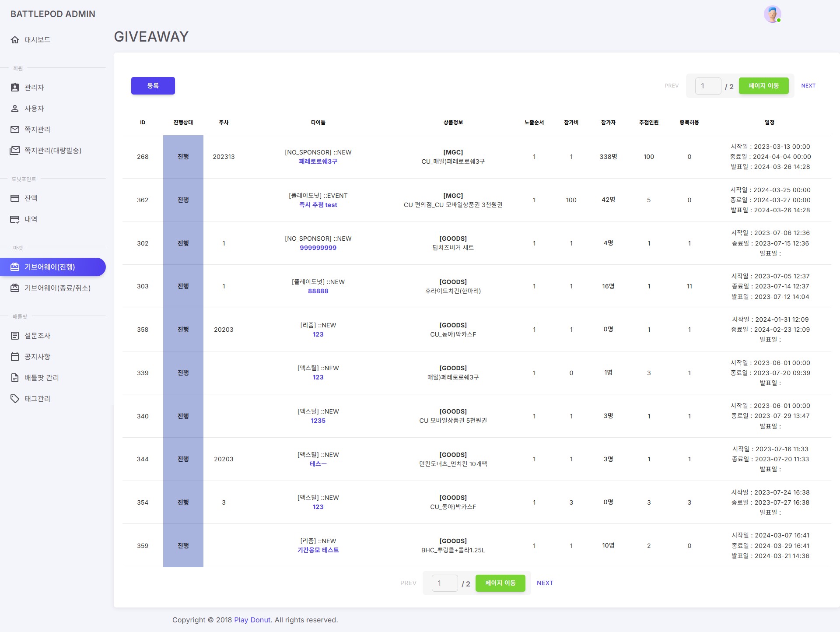Image resolution: width=840 pixels, height=632 pixels.
Task: Select the 사용자 person icon
Action: [x=15, y=108]
